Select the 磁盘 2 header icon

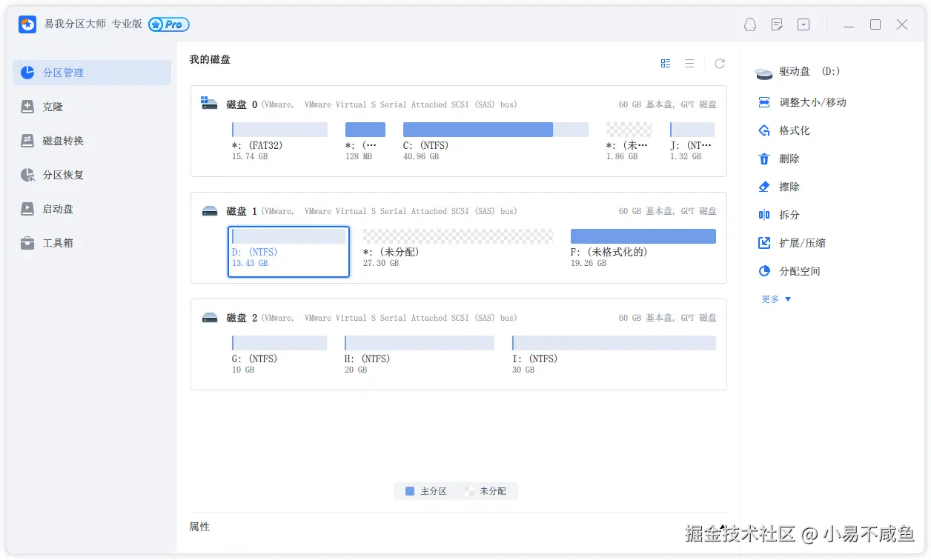(210, 318)
